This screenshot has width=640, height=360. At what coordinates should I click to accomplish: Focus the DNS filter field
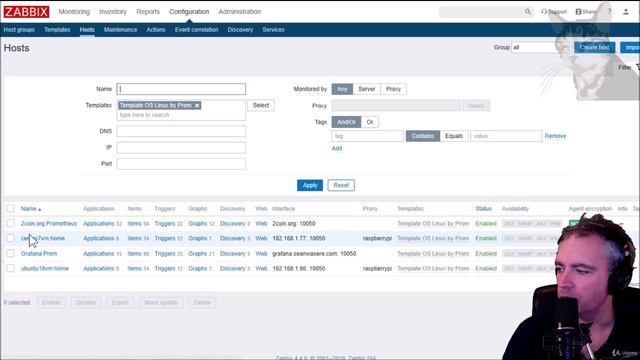pos(181,131)
